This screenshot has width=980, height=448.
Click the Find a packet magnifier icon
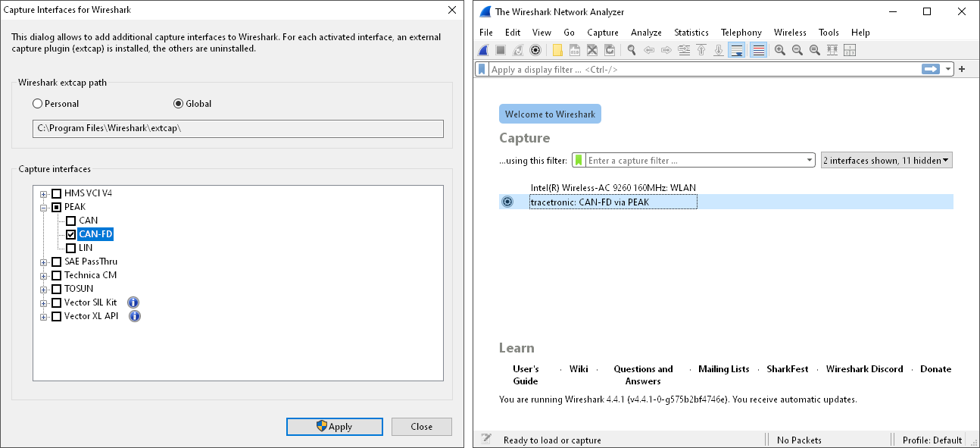[x=631, y=50]
